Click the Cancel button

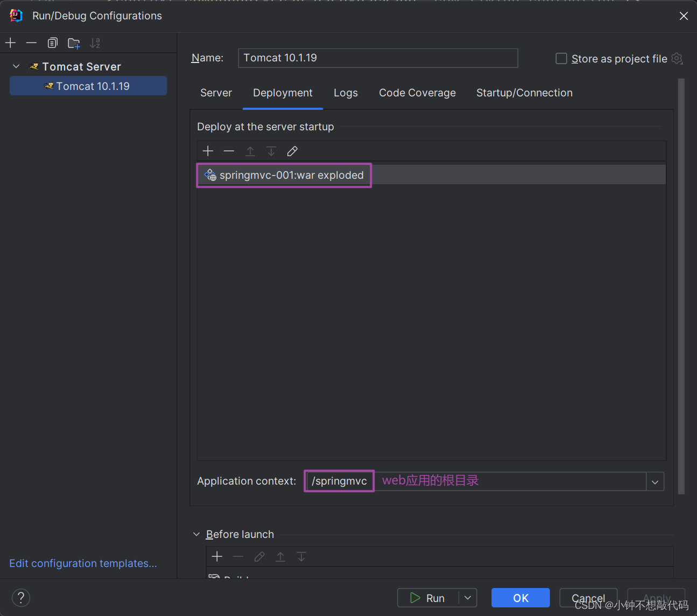pos(588,598)
